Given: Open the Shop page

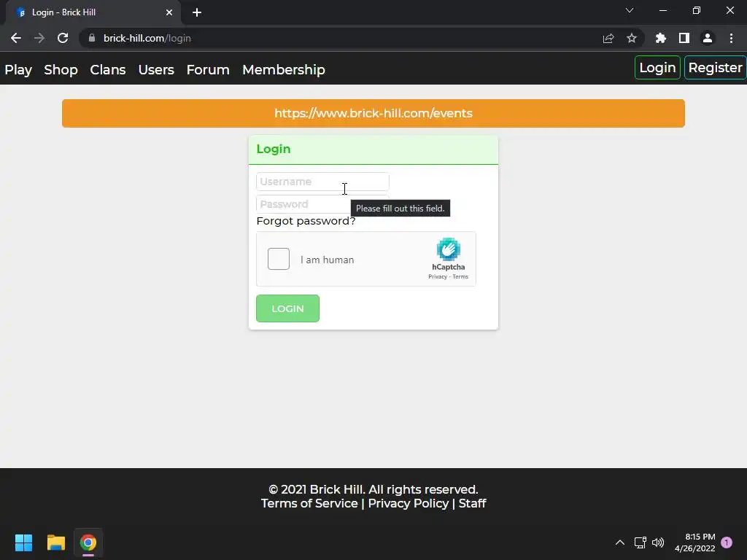Looking at the screenshot, I should coord(61,69).
